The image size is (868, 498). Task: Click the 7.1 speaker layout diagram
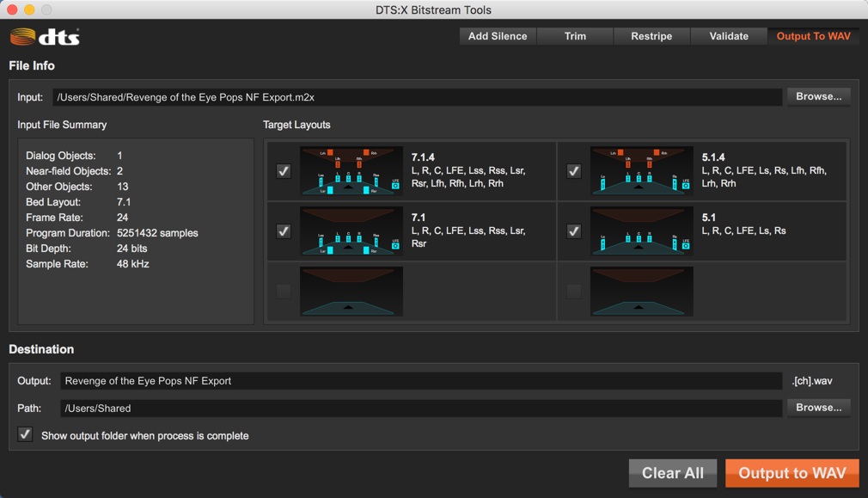click(351, 231)
